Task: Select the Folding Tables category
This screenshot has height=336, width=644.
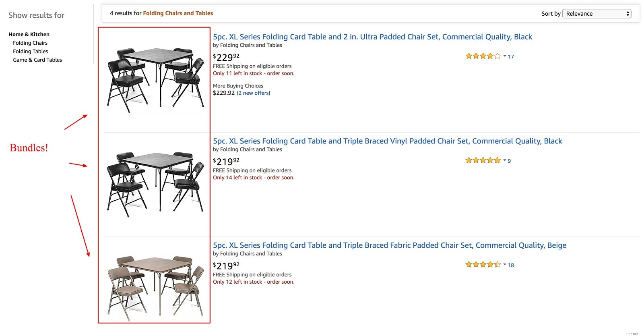Action: click(30, 51)
